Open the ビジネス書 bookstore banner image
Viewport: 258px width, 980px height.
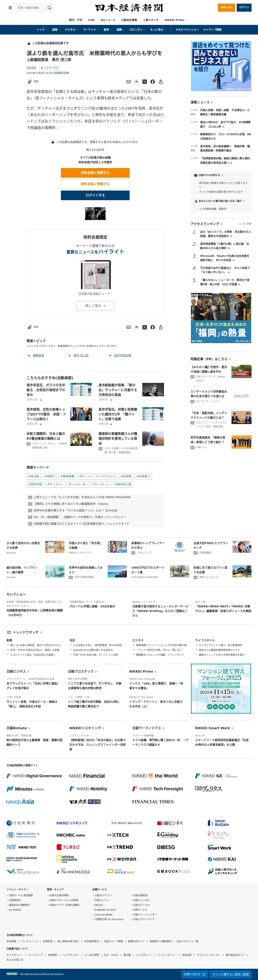(x=221, y=66)
